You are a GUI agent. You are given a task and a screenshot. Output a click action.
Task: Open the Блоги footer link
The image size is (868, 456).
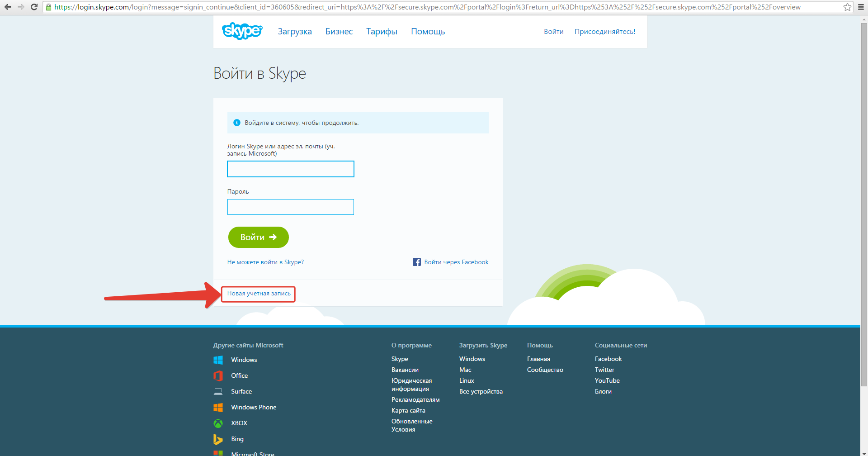pos(603,391)
